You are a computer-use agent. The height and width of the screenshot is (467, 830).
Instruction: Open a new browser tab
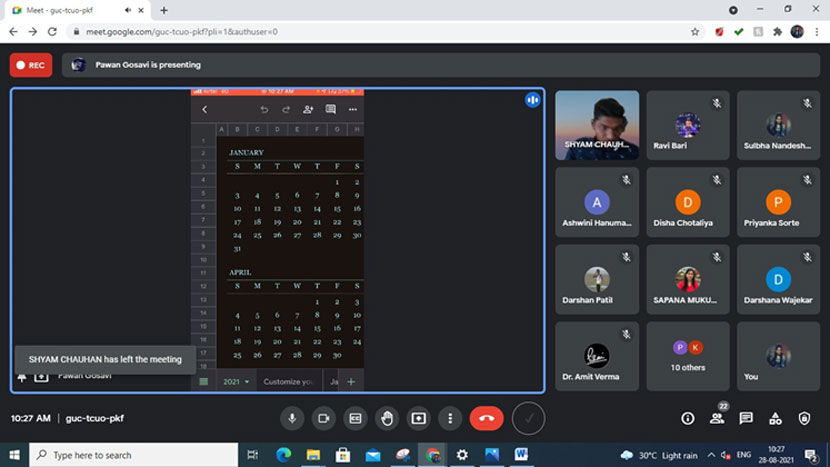(x=164, y=10)
